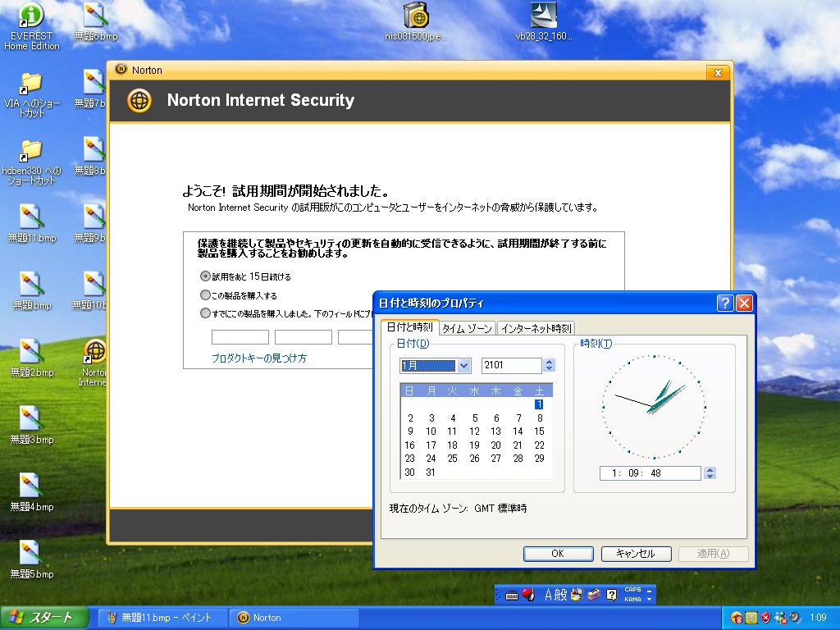Select the 無題4.bmp desktop file

pyautogui.click(x=32, y=492)
